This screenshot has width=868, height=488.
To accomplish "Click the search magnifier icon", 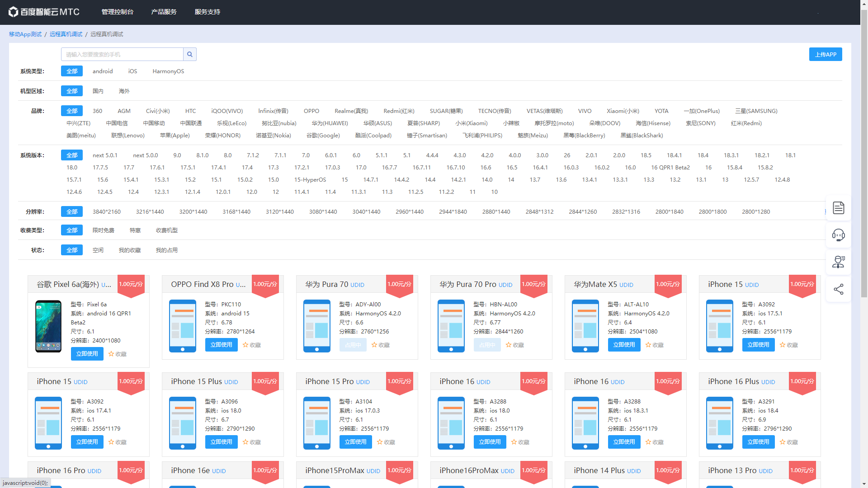I will pyautogui.click(x=190, y=54).
